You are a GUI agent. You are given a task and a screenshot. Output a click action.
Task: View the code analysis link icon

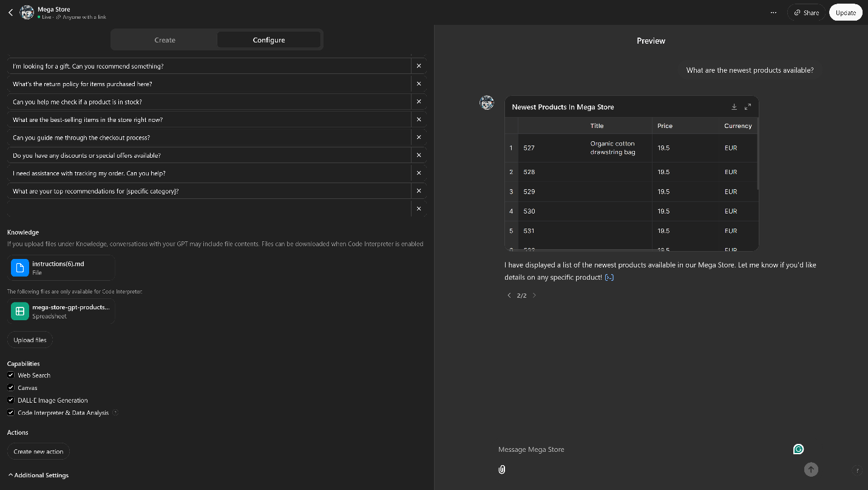(x=609, y=277)
